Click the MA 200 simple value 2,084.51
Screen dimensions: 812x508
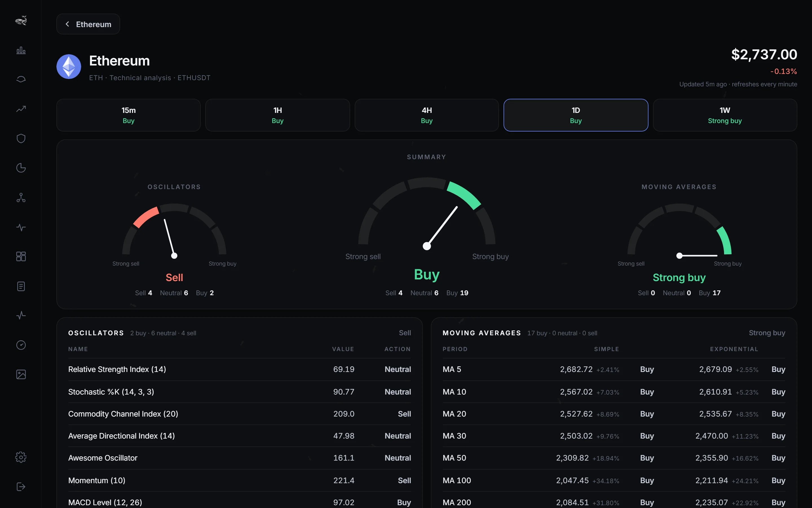[572, 503]
